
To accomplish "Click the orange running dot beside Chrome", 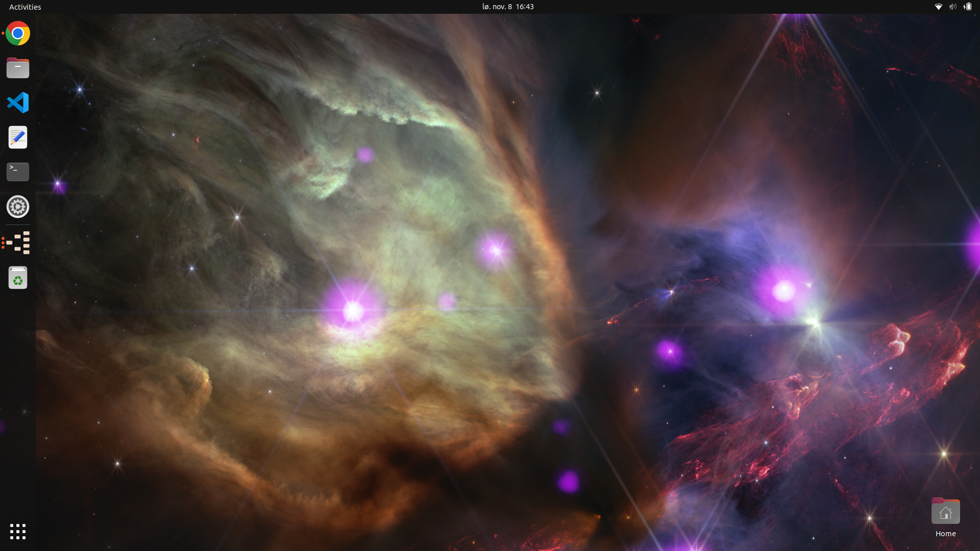I will click(3, 34).
